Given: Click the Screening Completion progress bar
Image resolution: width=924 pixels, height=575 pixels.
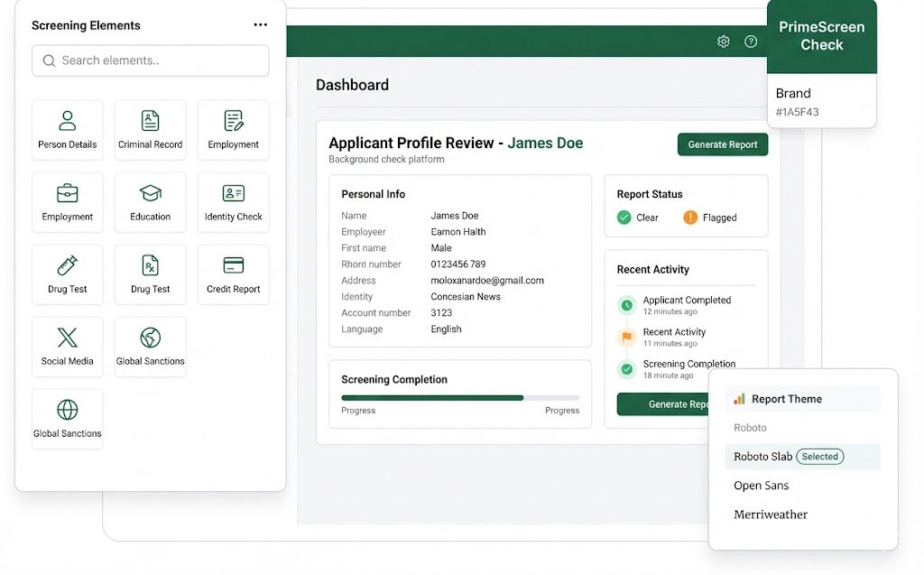Looking at the screenshot, I should click(x=460, y=397).
